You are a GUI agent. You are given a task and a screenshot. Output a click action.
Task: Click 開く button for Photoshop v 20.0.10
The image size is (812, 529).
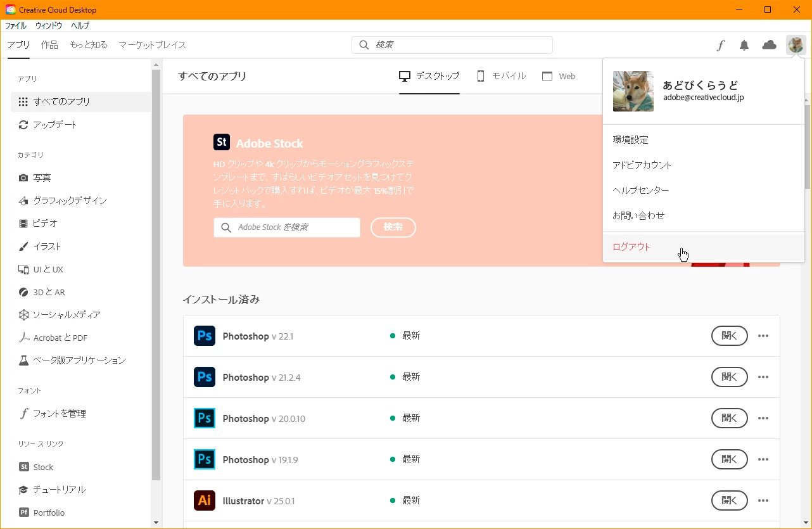(730, 418)
